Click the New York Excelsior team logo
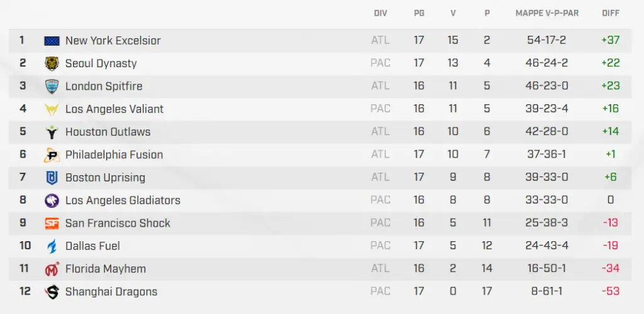The image size is (644, 314). [52, 41]
